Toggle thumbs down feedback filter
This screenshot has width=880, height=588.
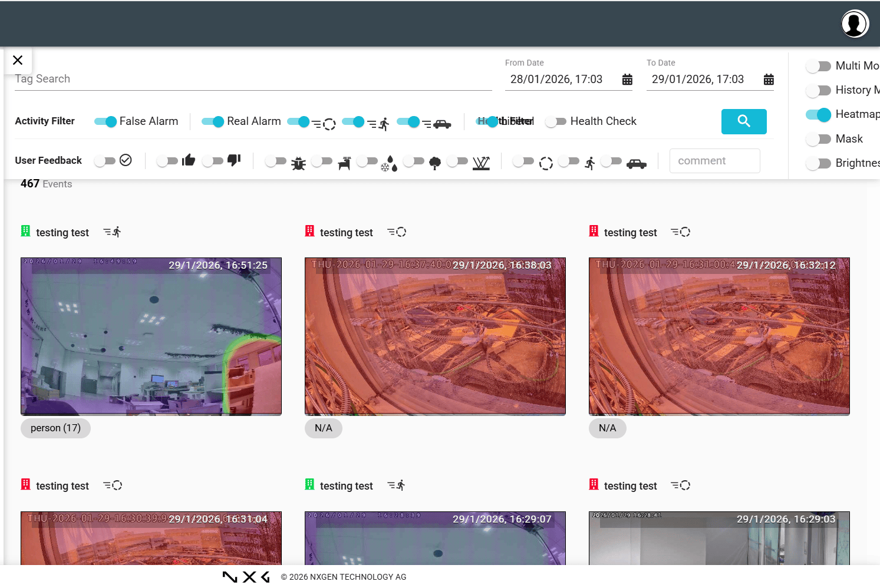click(x=213, y=161)
